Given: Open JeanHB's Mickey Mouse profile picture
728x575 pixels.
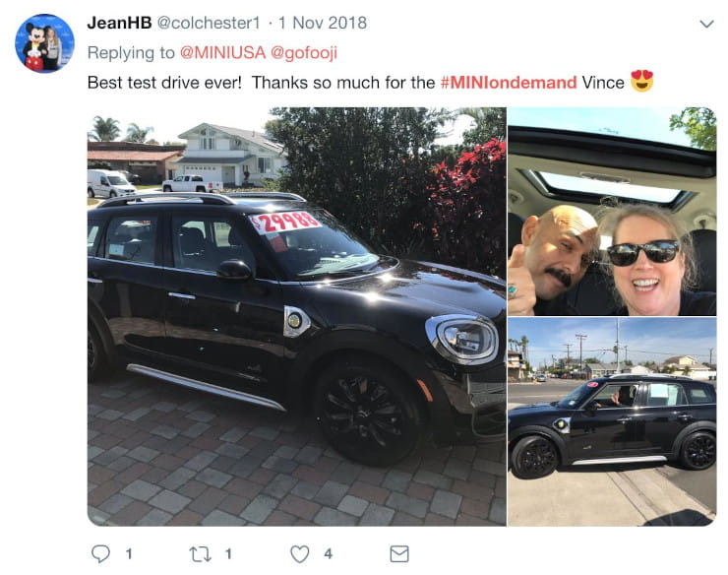Looking at the screenshot, I should 44,43.
